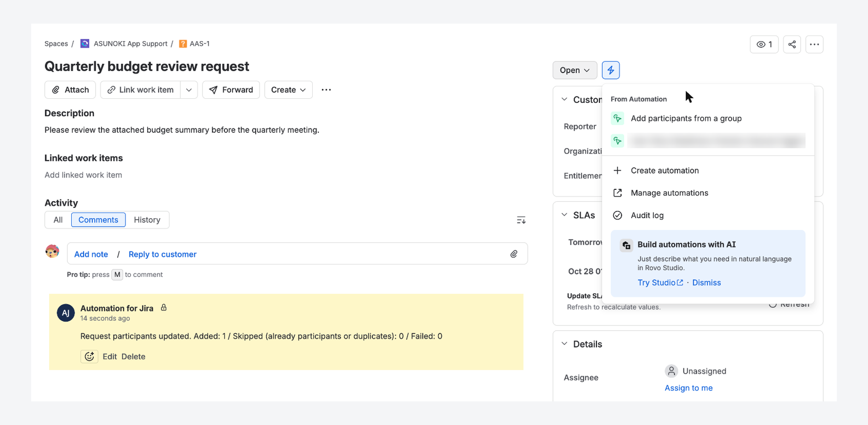The height and width of the screenshot is (425, 868).
Task: Select the Comments activity tab
Action: (98, 220)
